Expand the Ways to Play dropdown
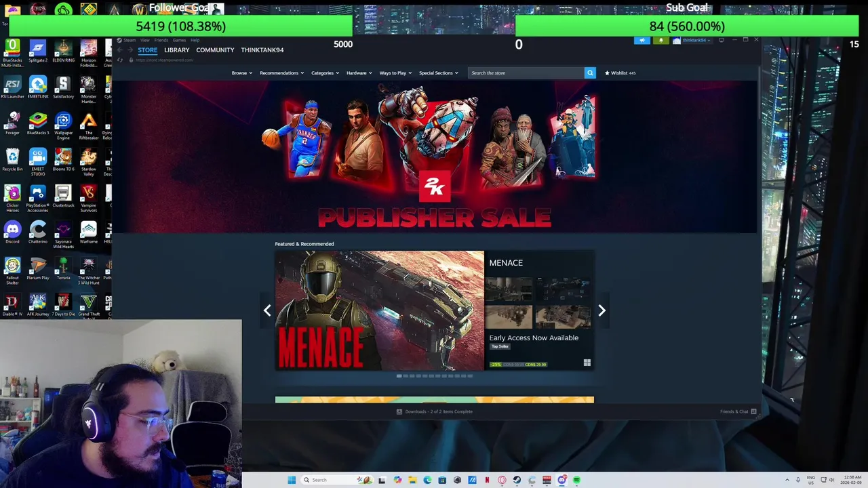 tap(395, 73)
